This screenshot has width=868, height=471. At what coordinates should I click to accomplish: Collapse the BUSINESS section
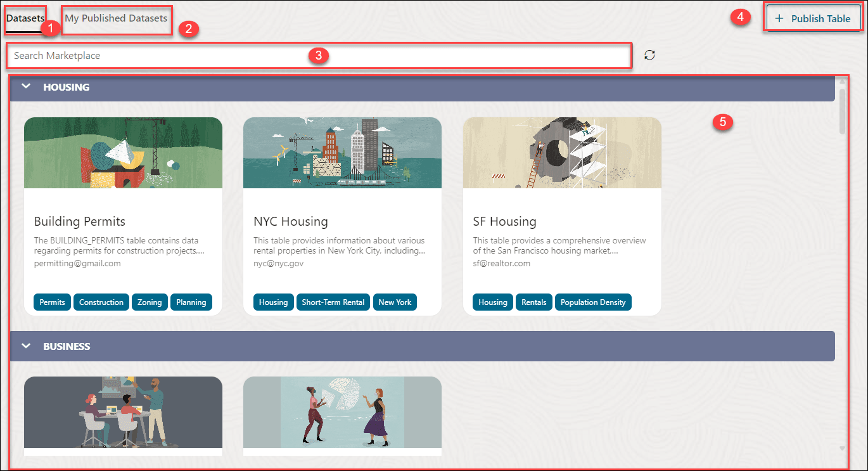(x=25, y=346)
